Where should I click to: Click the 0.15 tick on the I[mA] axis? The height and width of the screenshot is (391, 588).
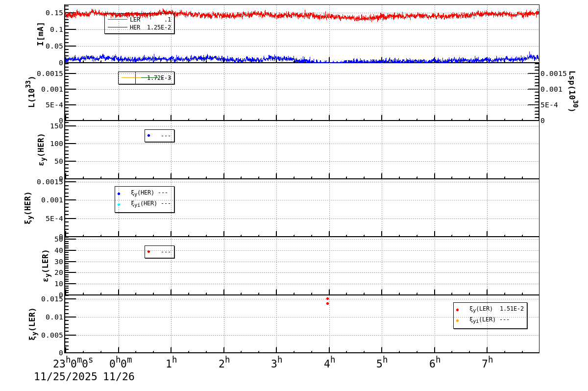tap(54, 13)
